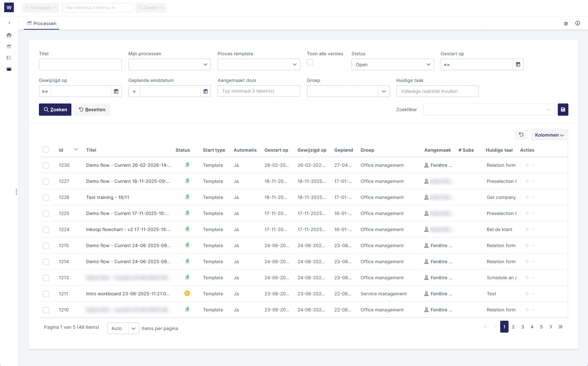Click the archive box icon in the sidebar

pos(9,69)
